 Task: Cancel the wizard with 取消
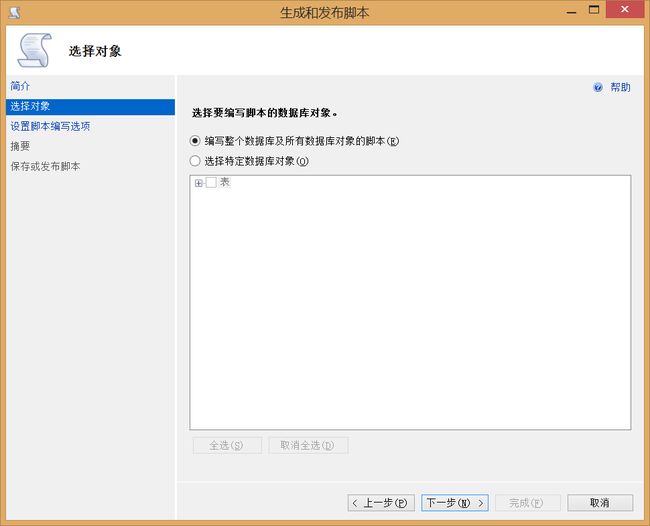tap(600, 503)
